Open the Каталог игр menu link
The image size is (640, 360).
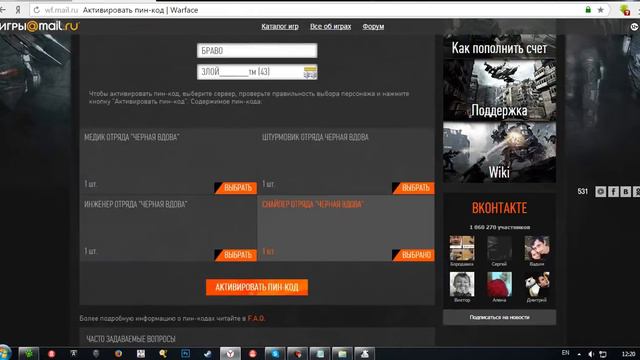280,27
